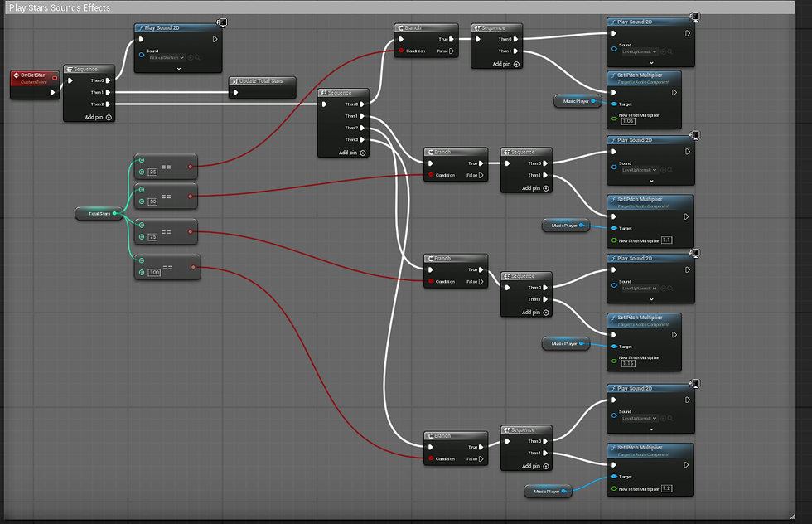Click the 50 value field in equals node
This screenshot has width=812, height=524.
tap(152, 201)
